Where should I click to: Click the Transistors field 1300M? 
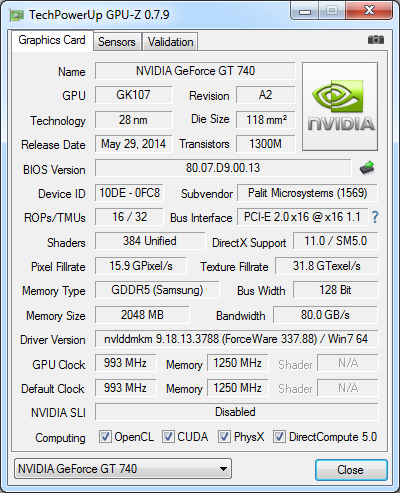[x=266, y=144]
